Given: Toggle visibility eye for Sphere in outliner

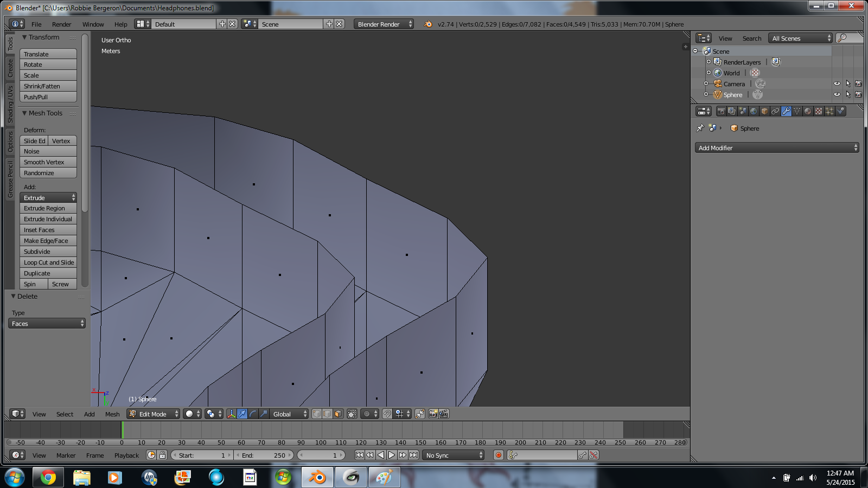Looking at the screenshot, I should 837,94.
